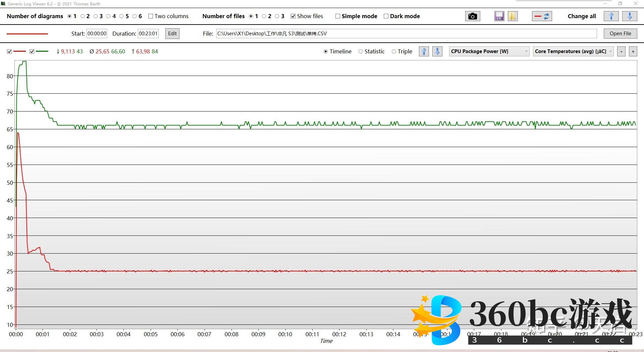The width and height of the screenshot is (644, 352).
Task: Click the file path input field
Action: point(406,34)
